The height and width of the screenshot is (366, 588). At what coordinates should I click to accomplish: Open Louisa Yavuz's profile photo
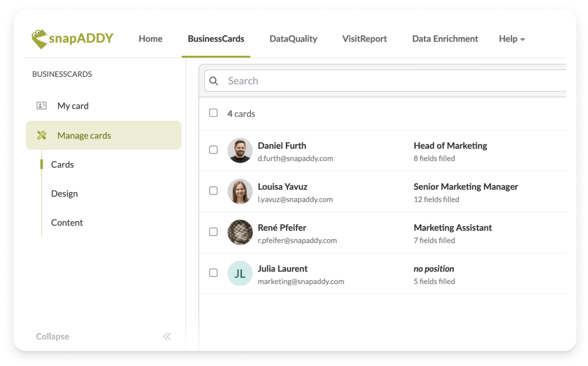point(240,191)
